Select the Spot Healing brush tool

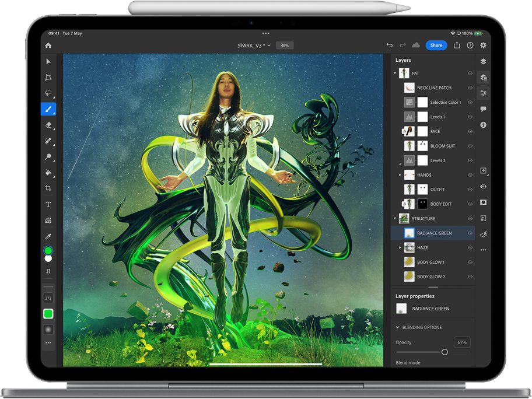[48, 141]
